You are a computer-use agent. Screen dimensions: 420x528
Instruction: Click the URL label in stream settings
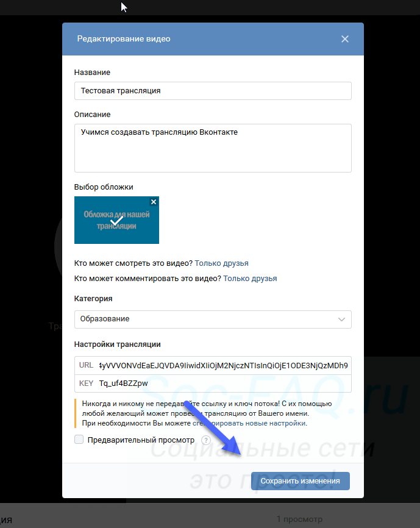click(86, 365)
